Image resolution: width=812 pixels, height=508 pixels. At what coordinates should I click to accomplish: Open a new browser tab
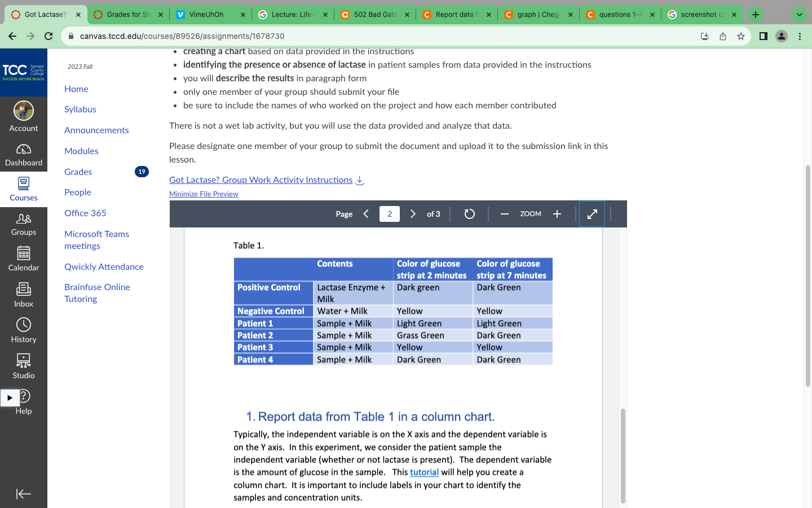click(x=756, y=15)
